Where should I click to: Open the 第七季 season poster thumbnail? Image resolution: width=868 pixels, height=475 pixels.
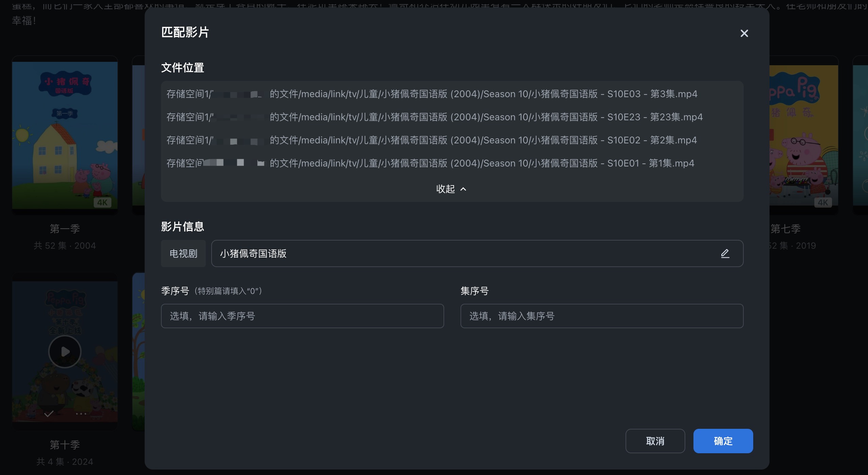(x=803, y=135)
